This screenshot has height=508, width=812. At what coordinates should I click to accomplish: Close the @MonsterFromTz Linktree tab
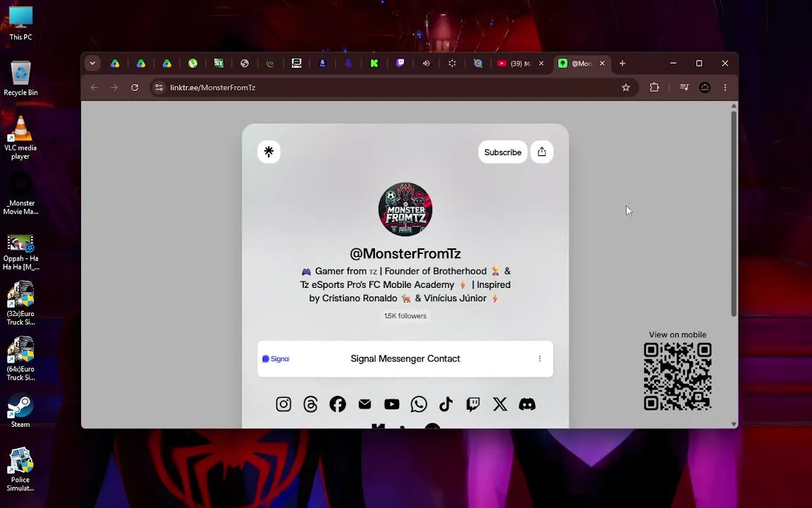click(x=602, y=64)
